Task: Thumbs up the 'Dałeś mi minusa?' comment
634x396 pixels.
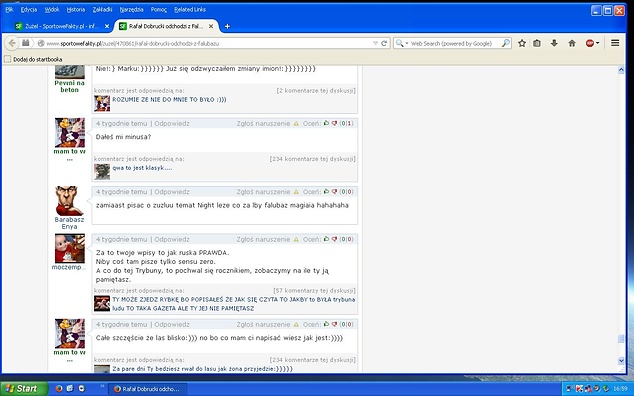Action: point(326,123)
